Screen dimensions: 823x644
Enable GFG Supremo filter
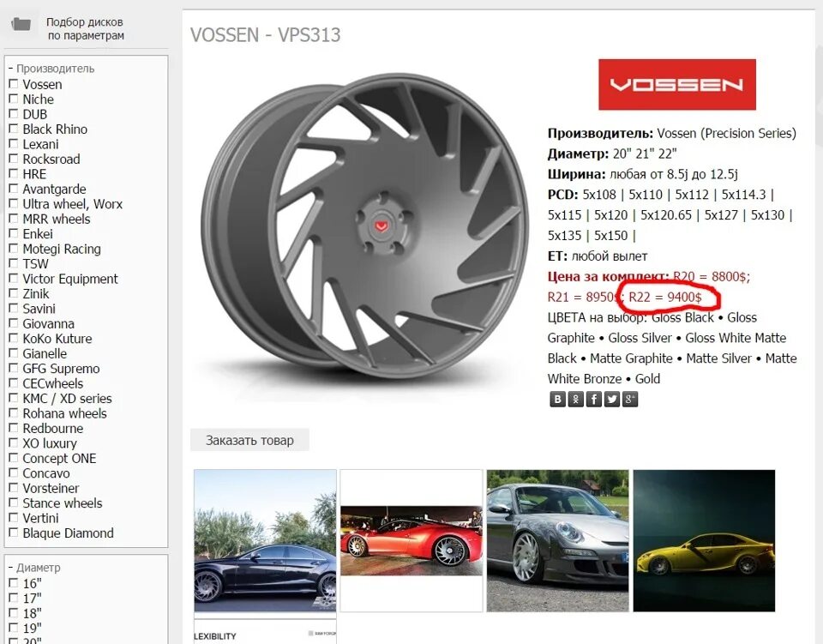[x=14, y=367]
